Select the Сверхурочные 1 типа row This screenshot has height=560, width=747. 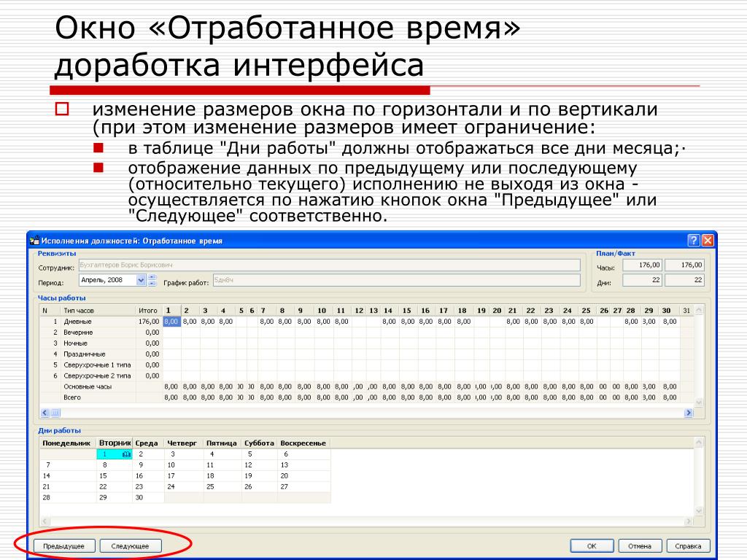[x=97, y=365]
